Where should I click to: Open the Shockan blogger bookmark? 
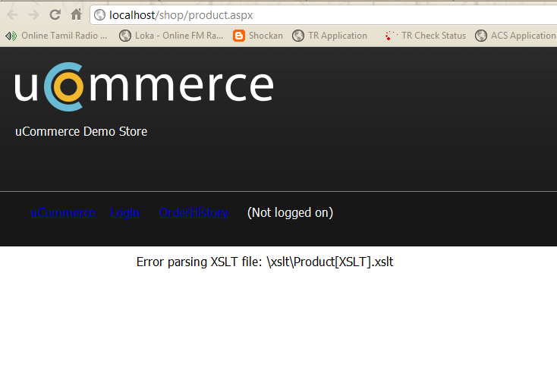pyautogui.click(x=258, y=36)
